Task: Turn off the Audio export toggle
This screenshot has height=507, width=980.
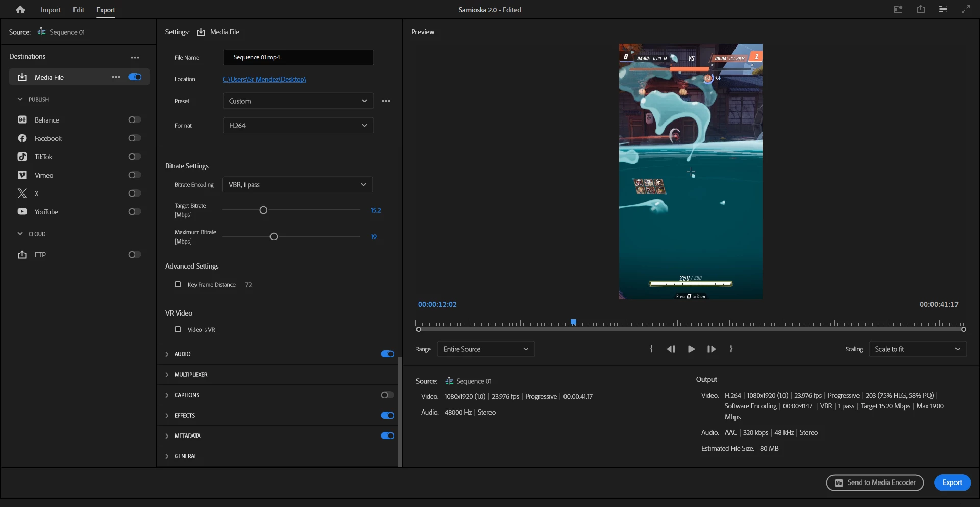Action: coord(387,354)
